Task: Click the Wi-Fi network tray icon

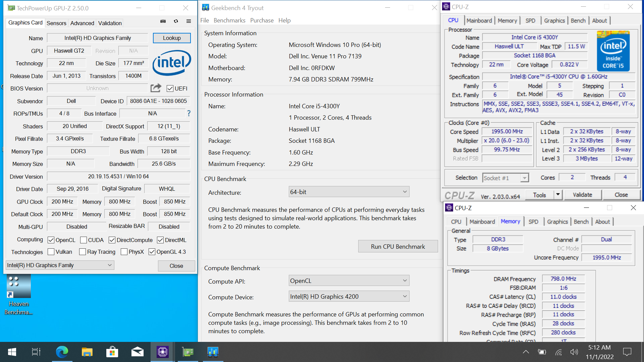Action: [x=558, y=352]
